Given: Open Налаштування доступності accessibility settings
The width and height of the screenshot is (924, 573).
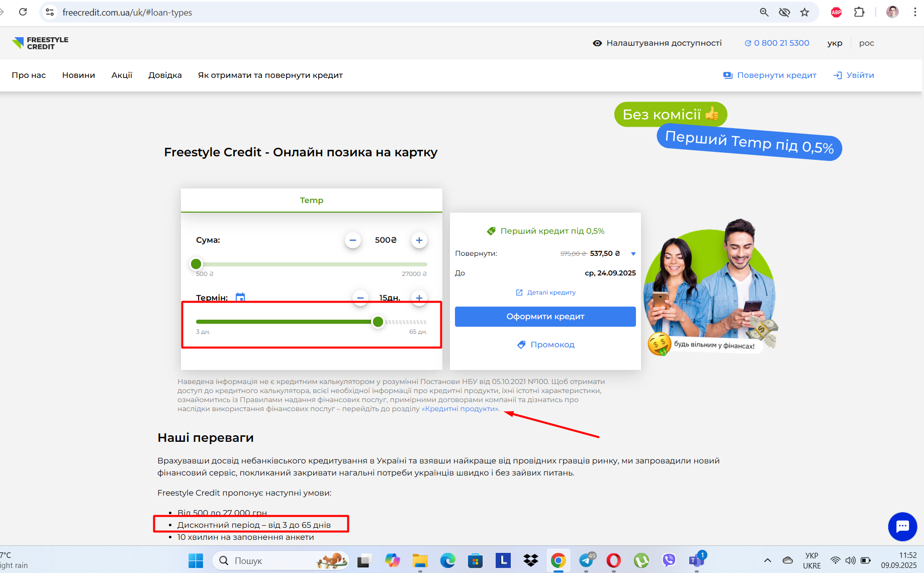Looking at the screenshot, I should tap(657, 43).
